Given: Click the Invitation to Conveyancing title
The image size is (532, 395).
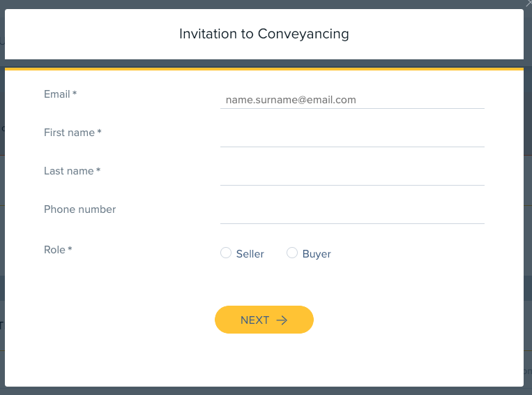Looking at the screenshot, I should coord(264,34).
